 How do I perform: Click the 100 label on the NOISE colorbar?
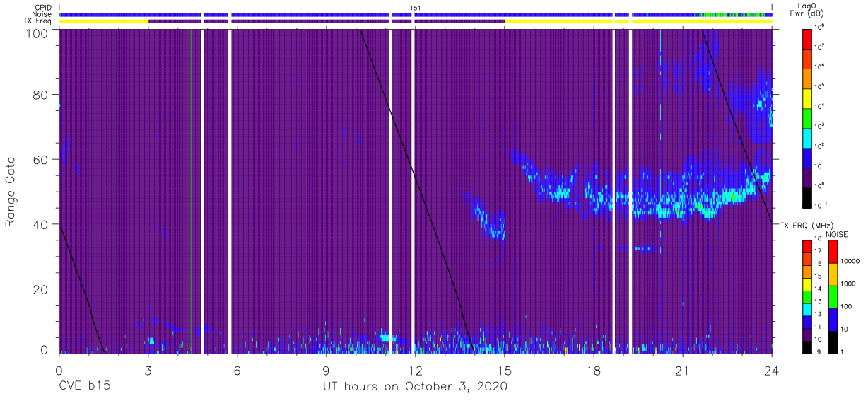[847, 306]
